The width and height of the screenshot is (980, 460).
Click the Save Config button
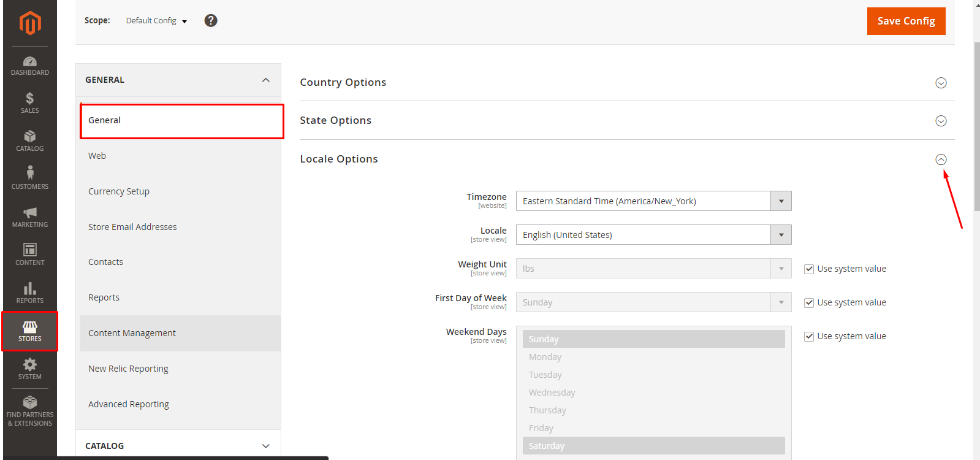click(x=906, y=21)
